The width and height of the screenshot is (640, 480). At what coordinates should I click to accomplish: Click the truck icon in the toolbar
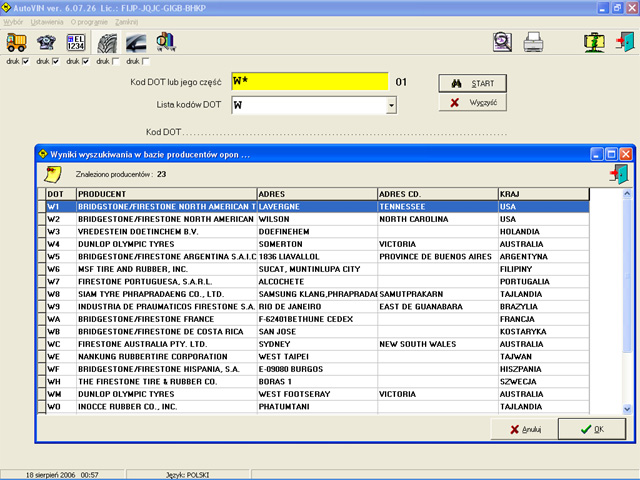point(17,42)
